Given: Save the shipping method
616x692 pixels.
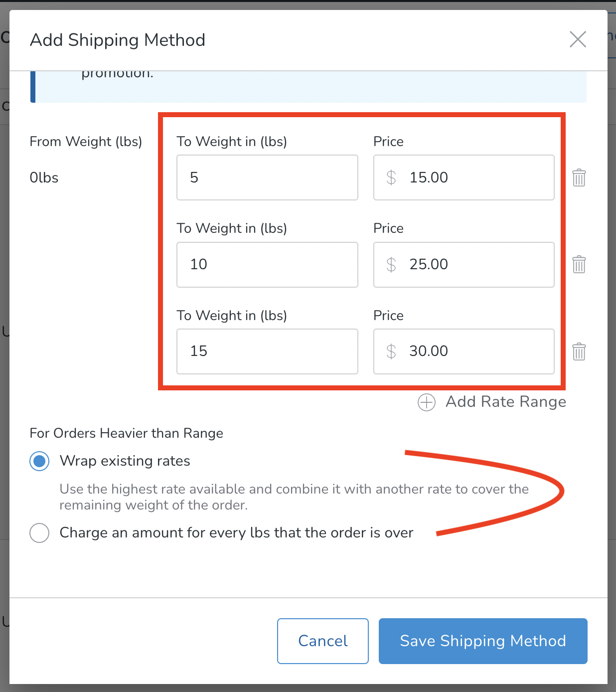Looking at the screenshot, I should click(482, 641).
